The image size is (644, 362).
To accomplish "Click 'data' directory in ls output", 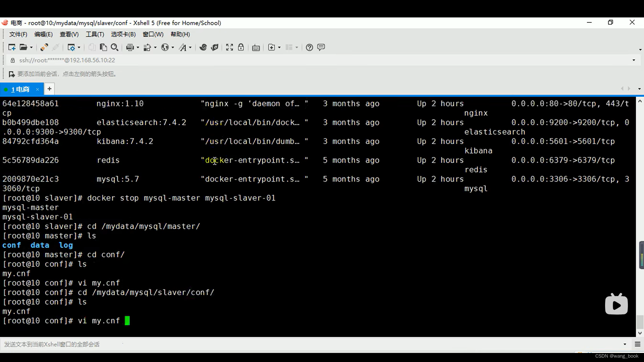I will click(40, 245).
